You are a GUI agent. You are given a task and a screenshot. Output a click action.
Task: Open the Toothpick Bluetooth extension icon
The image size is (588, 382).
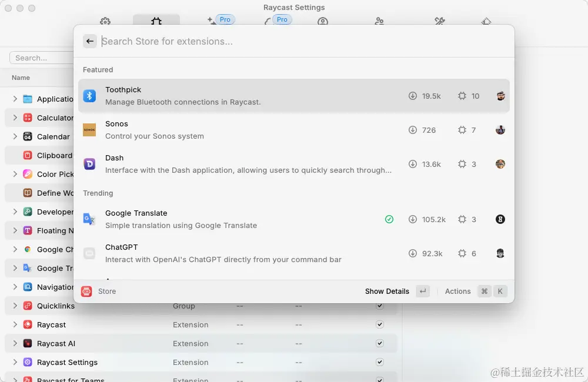click(89, 96)
